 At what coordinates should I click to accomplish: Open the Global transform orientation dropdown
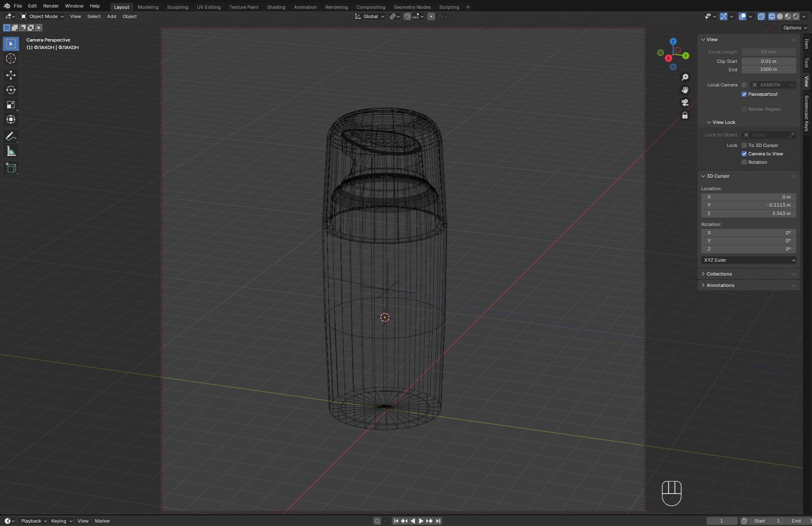(x=369, y=16)
